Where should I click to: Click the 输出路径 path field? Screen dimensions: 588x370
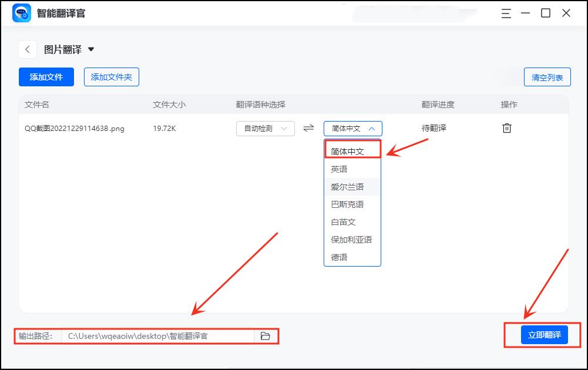pos(159,336)
